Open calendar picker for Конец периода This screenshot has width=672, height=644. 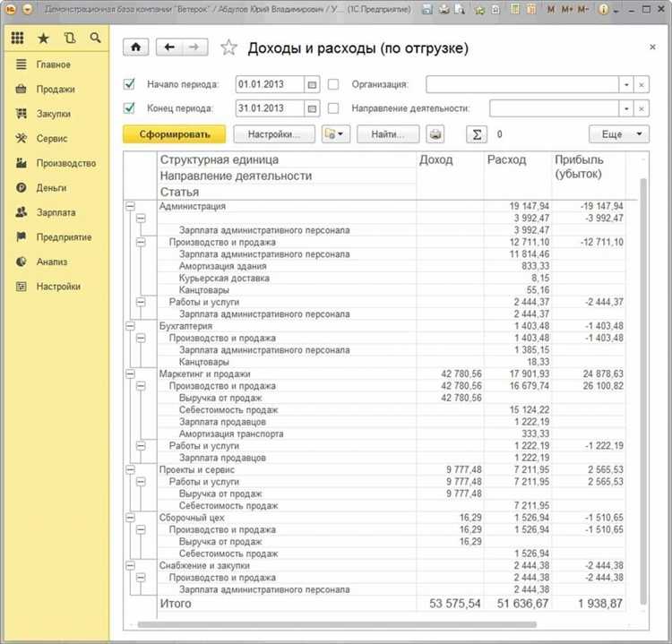(x=312, y=109)
